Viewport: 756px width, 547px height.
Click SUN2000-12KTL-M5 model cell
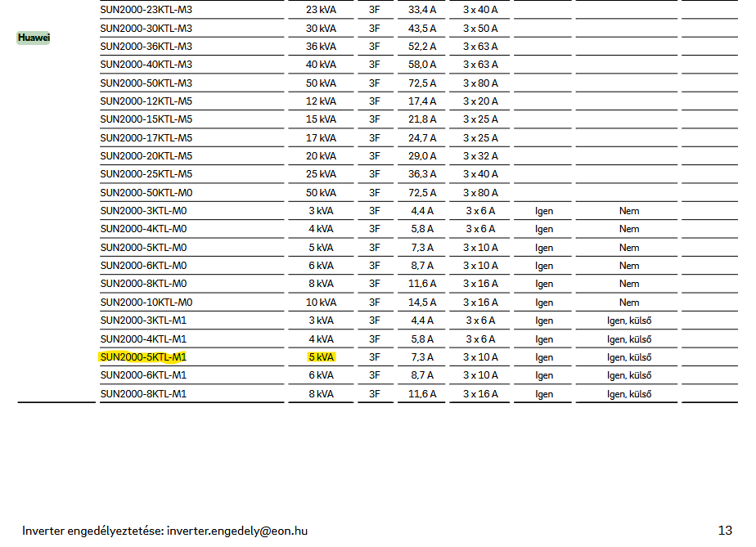[146, 101]
